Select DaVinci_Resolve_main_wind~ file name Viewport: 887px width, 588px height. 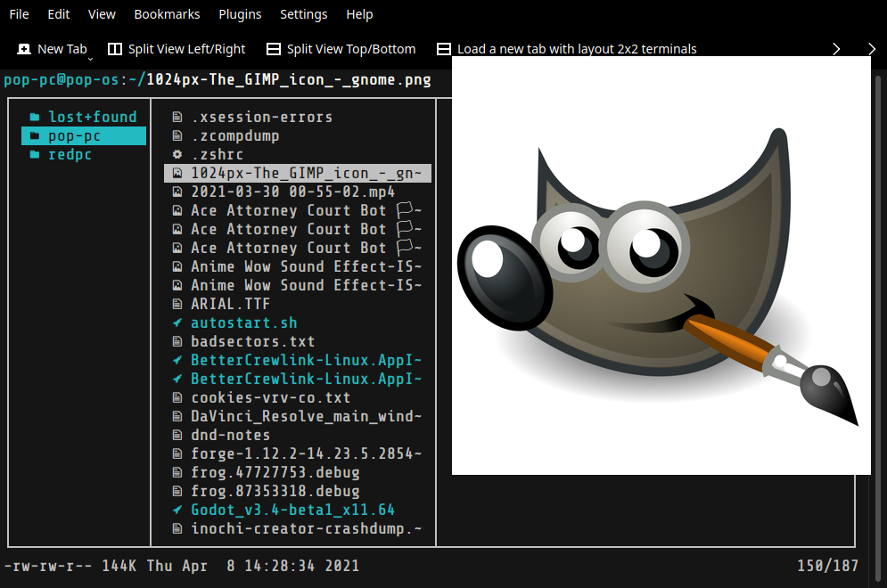306,417
